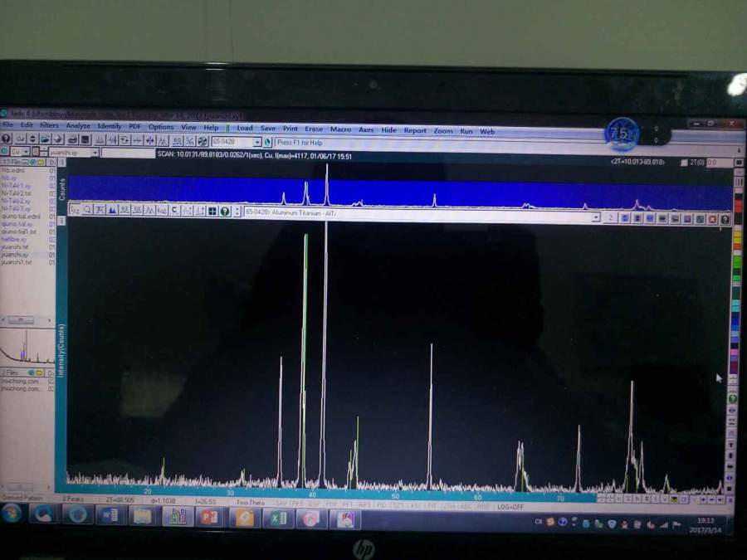Click the Erase command
The width and height of the screenshot is (747, 560).
(x=314, y=129)
